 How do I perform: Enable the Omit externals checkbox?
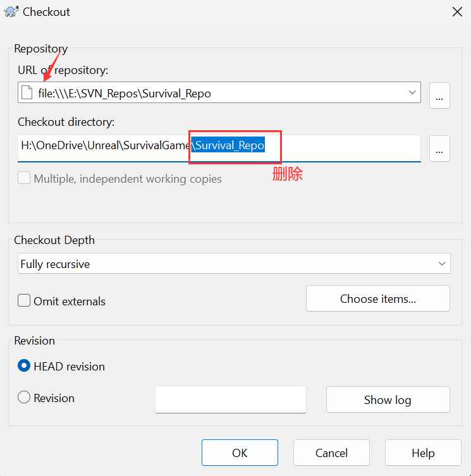(24, 301)
